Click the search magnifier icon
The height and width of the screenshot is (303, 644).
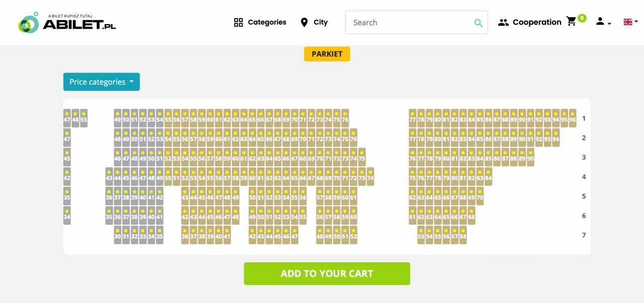(478, 23)
